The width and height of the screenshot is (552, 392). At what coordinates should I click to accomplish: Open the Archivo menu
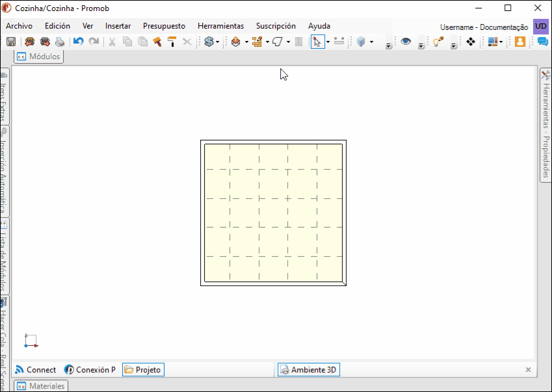coord(19,26)
